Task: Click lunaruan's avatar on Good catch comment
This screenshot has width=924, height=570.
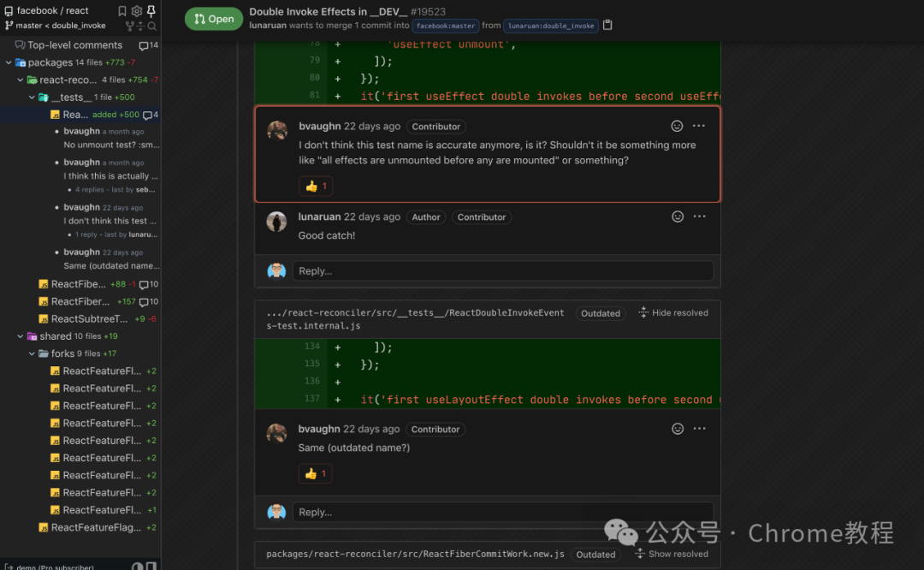Action: pos(276,221)
